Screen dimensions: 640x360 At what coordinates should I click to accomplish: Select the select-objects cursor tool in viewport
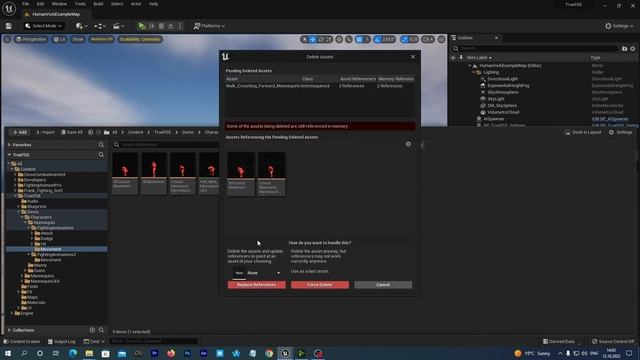pos(304,39)
